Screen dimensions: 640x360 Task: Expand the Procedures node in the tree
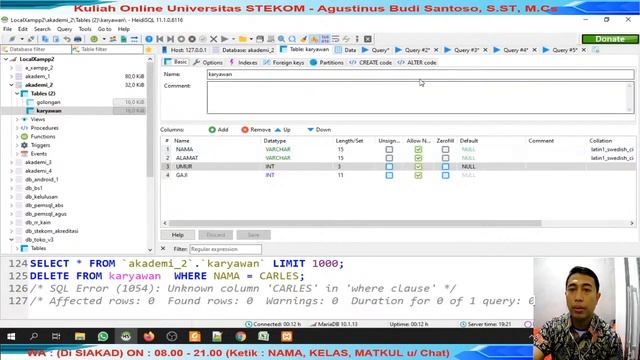[17, 128]
